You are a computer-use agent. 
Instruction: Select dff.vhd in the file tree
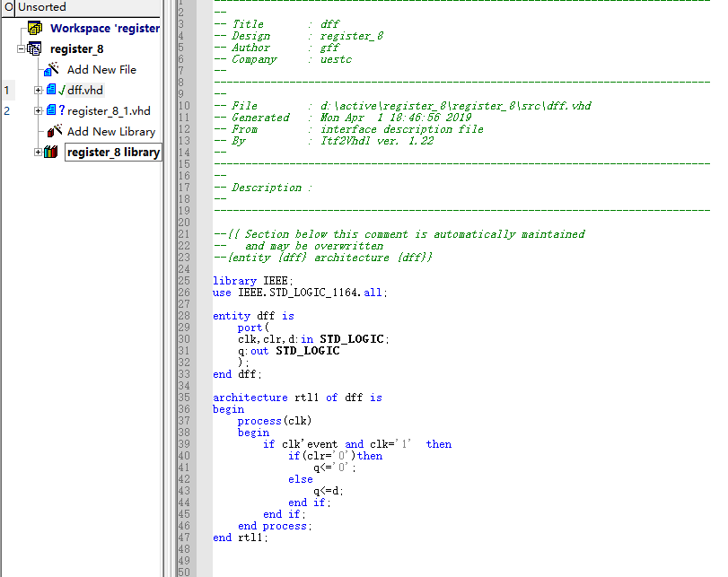85,90
